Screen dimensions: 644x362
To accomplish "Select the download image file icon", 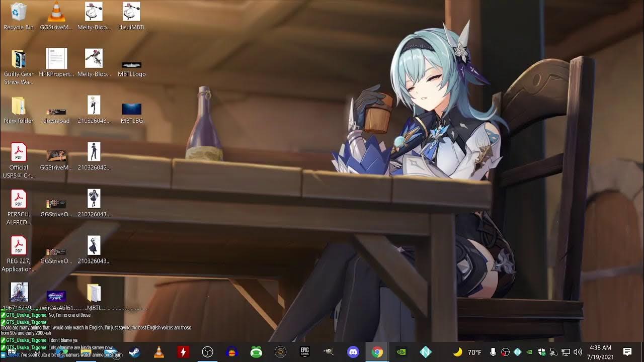I will (x=56, y=116).
